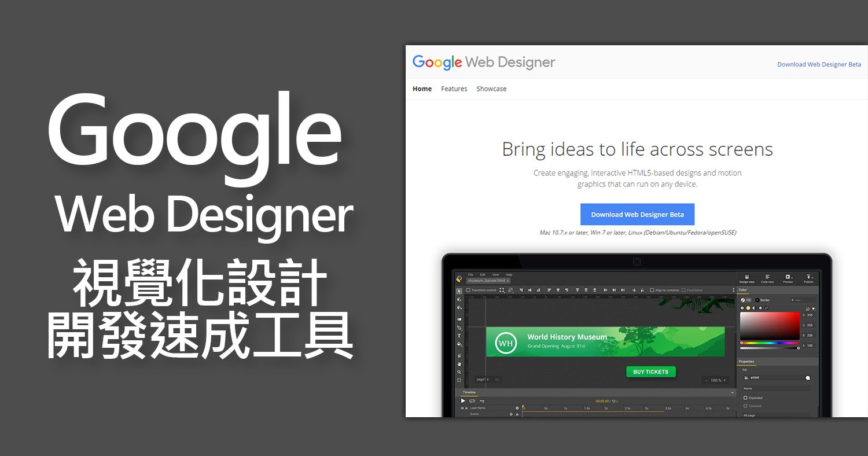Click the zoom increase plus beside 100 %
Viewport: 868px width, 456px height.
point(724,380)
